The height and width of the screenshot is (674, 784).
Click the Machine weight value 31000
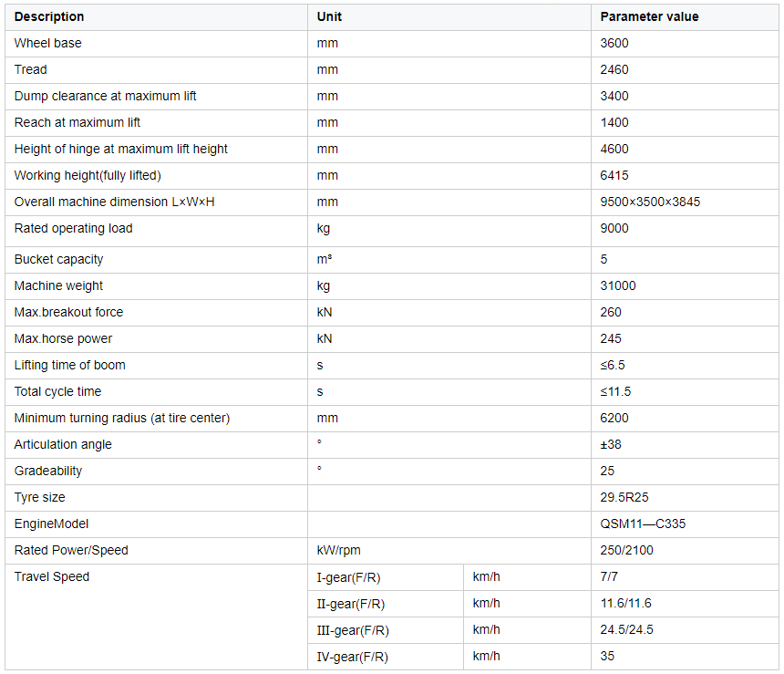(618, 285)
